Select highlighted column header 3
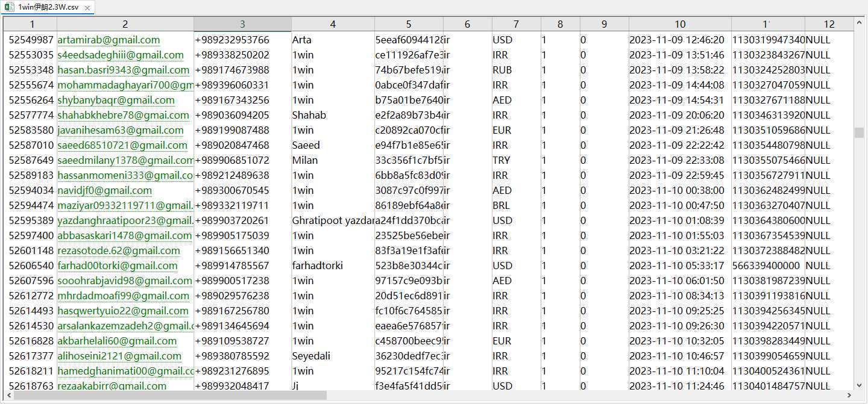 pyautogui.click(x=242, y=24)
